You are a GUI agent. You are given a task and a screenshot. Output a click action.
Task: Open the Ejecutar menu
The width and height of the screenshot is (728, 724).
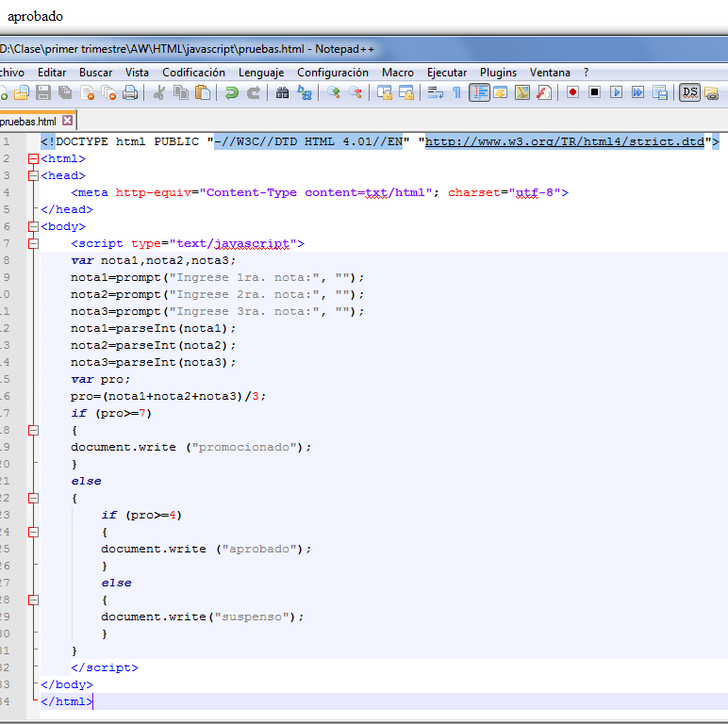(x=447, y=73)
